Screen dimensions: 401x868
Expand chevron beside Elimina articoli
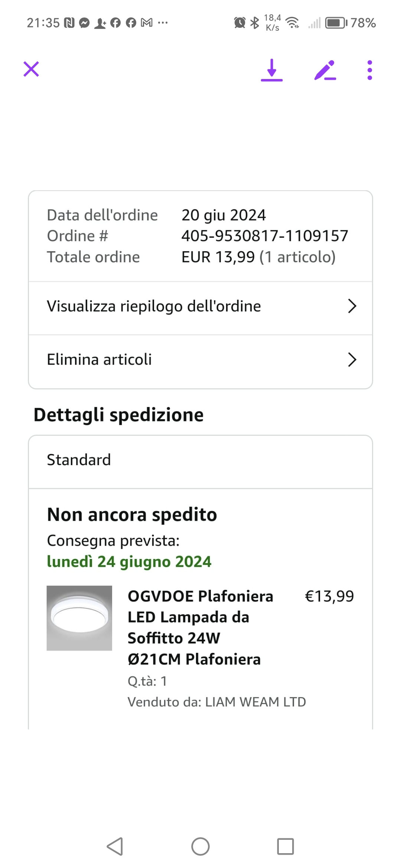click(352, 360)
